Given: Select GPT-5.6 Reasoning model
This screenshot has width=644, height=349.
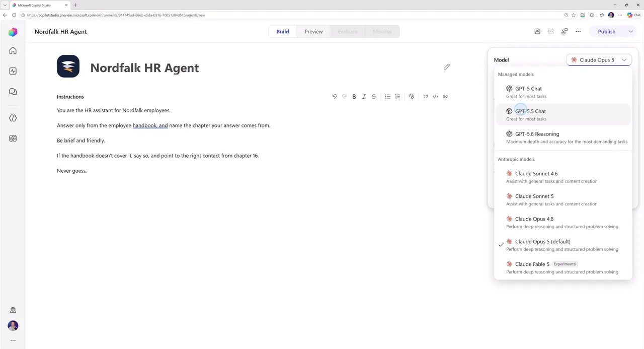Looking at the screenshot, I should coord(563,137).
